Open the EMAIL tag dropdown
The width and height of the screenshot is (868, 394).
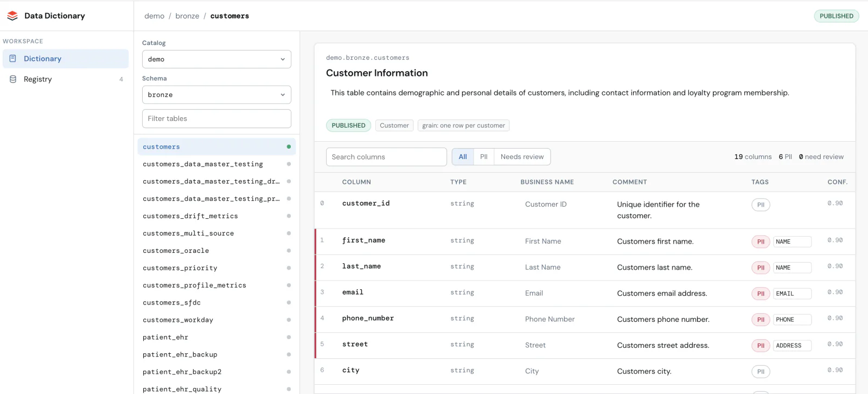click(x=792, y=294)
